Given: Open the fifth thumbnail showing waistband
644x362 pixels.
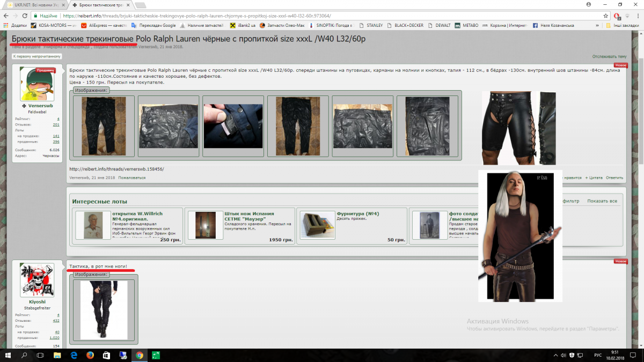Looking at the screenshot, I should tap(363, 126).
